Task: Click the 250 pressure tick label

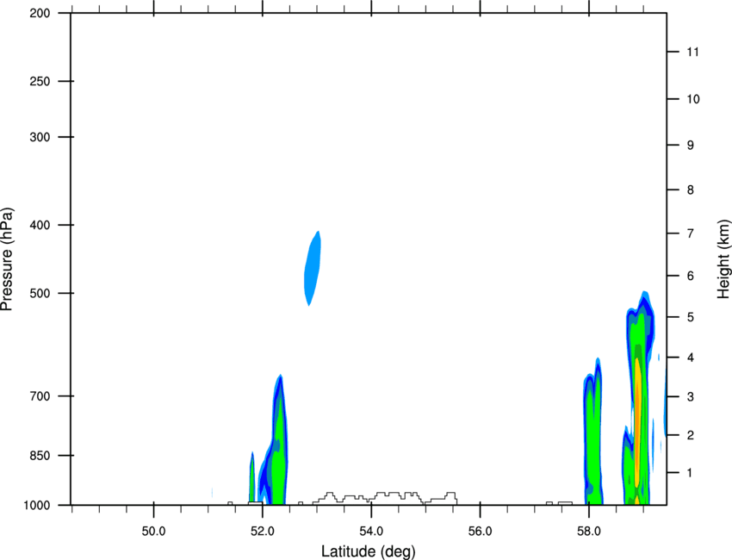Action: [40, 81]
